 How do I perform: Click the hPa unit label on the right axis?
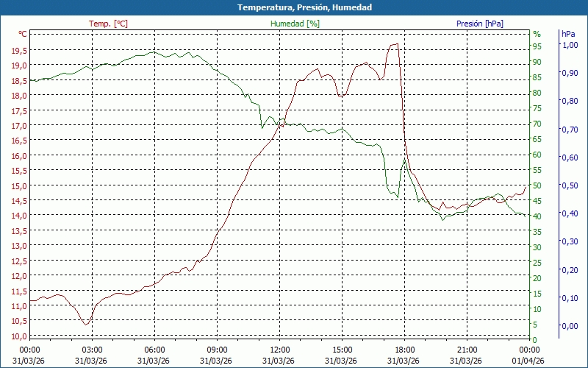568,34
